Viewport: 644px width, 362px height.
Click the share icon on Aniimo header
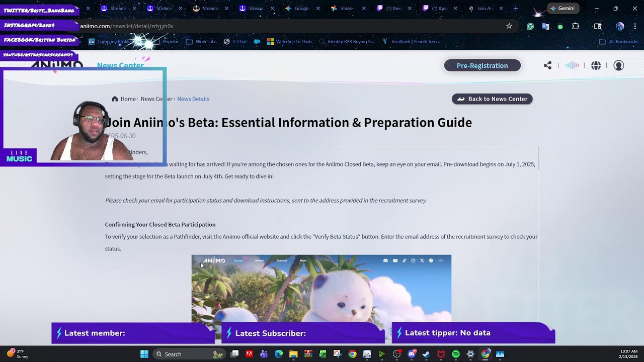[547, 65]
